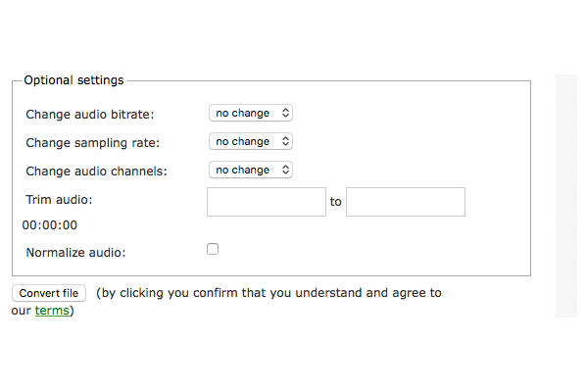Click the up-down arrows on the bitrate selector
The width and height of the screenshot is (588, 392).
tap(285, 114)
